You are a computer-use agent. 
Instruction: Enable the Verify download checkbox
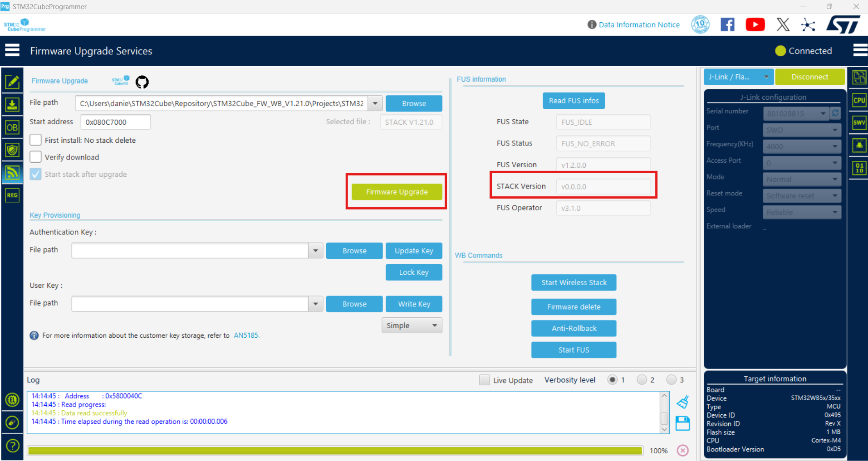[35, 156]
